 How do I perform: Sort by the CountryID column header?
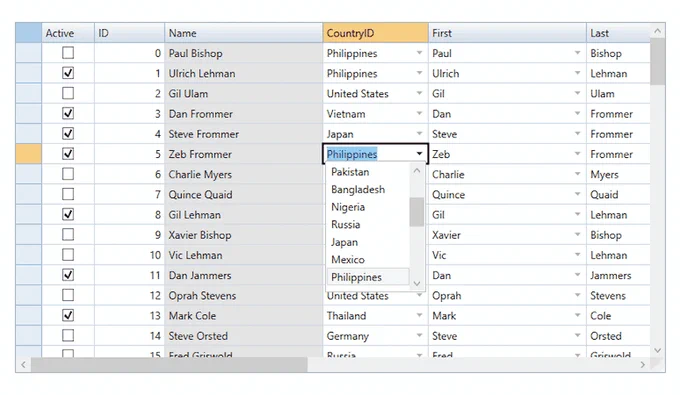pos(375,33)
